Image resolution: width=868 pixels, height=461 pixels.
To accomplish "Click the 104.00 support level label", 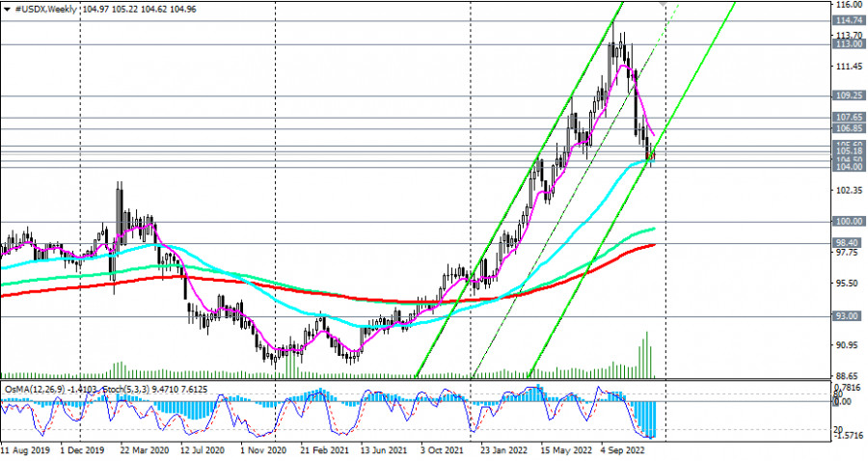I will click(x=848, y=168).
